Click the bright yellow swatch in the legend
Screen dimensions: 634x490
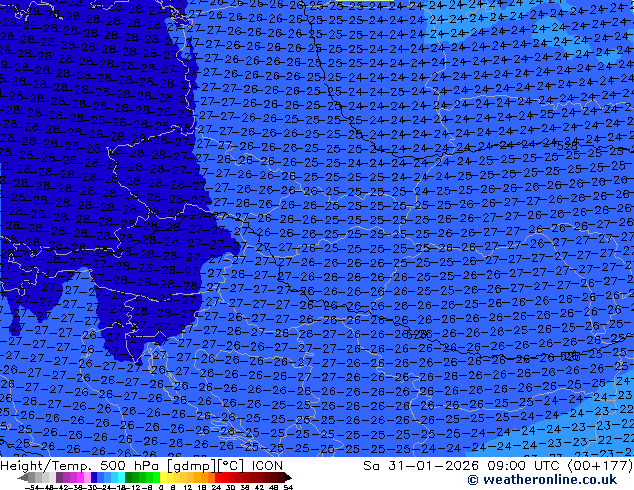tap(163, 477)
